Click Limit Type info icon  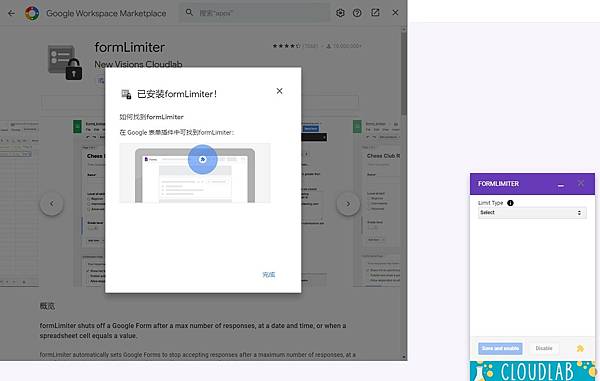click(510, 203)
